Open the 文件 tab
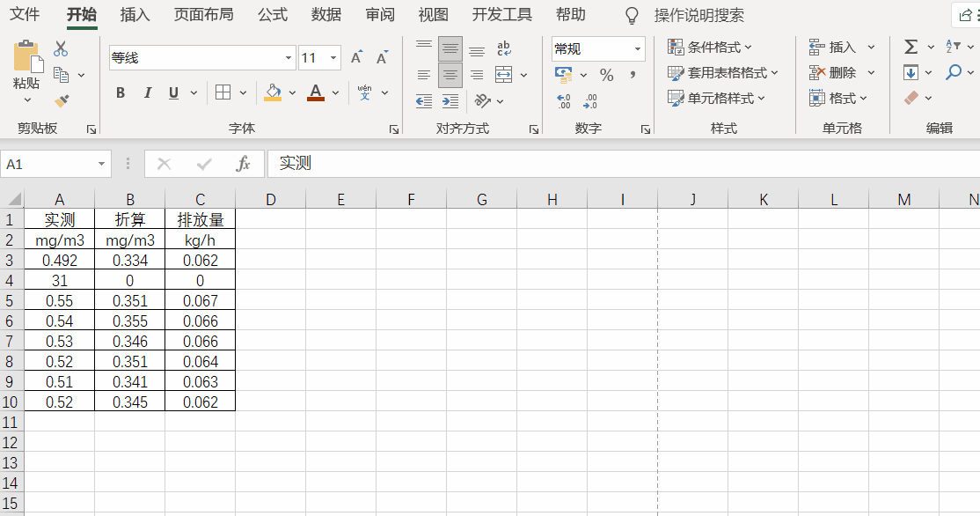The width and height of the screenshot is (980, 516). point(26,14)
